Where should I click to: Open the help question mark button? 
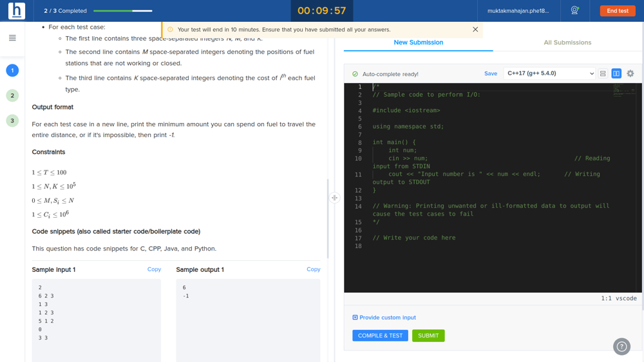tap(621, 347)
